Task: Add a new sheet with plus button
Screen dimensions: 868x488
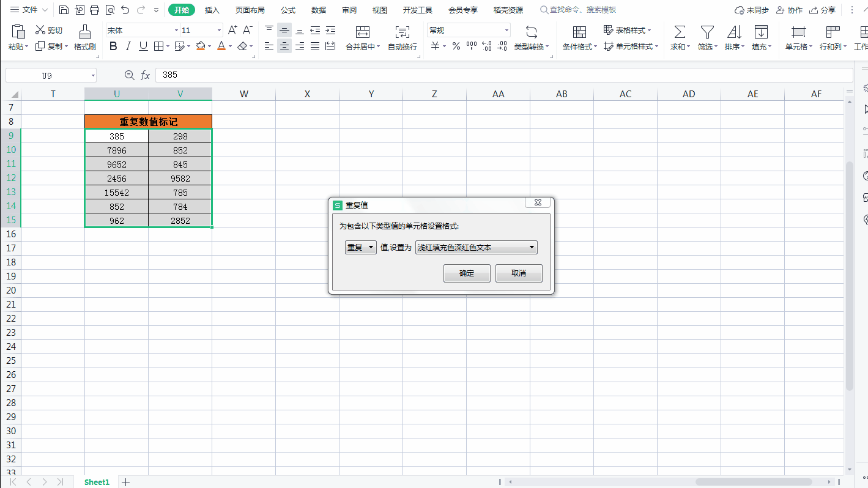Action: (126, 482)
